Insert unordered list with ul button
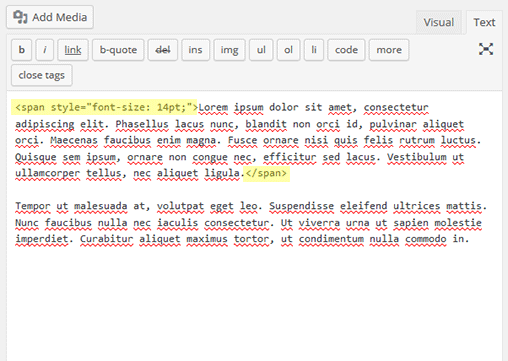The height and width of the screenshot is (361, 508). click(261, 50)
